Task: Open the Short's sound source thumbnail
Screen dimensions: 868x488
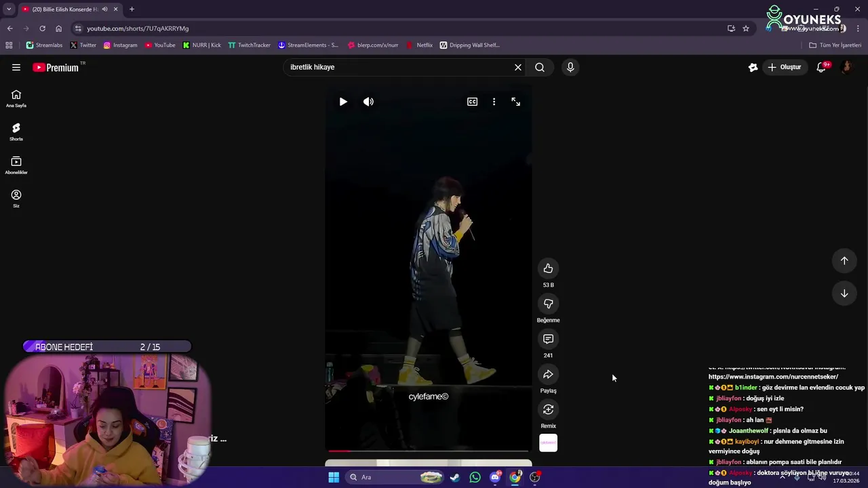Action: click(x=548, y=443)
